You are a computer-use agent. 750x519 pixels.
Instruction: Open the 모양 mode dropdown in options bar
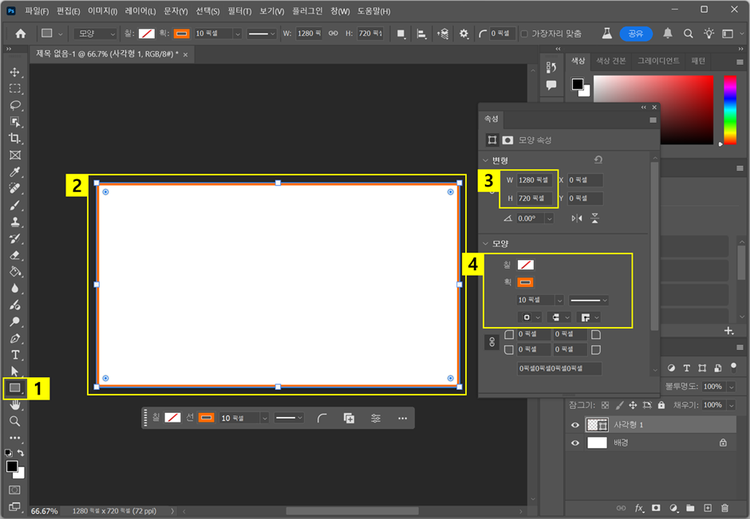pos(96,33)
